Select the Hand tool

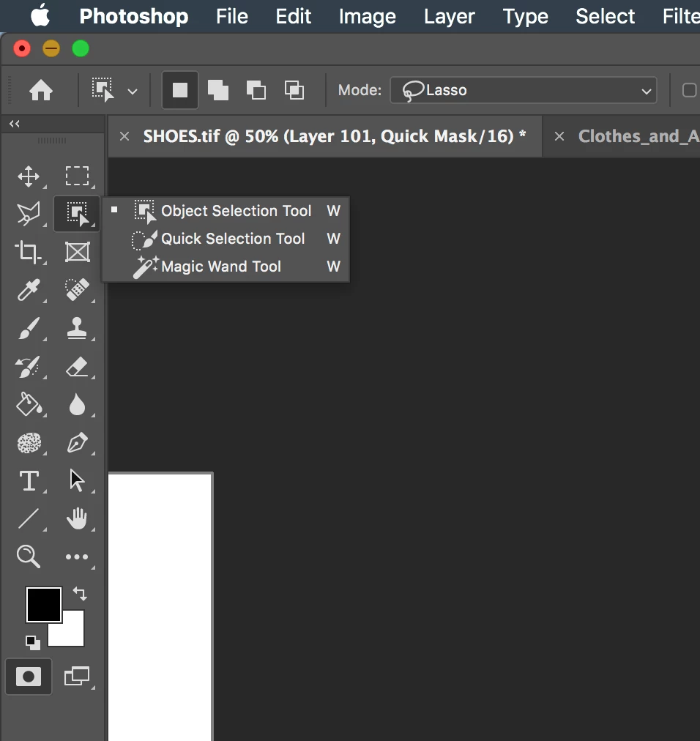(x=77, y=518)
